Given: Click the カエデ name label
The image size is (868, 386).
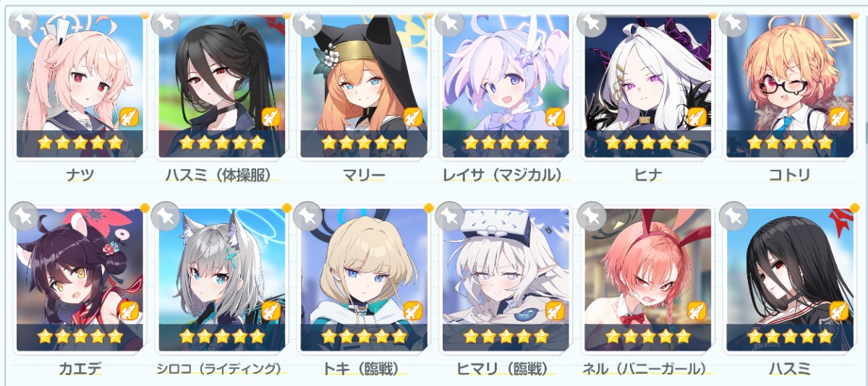Looking at the screenshot, I should pos(80,369).
